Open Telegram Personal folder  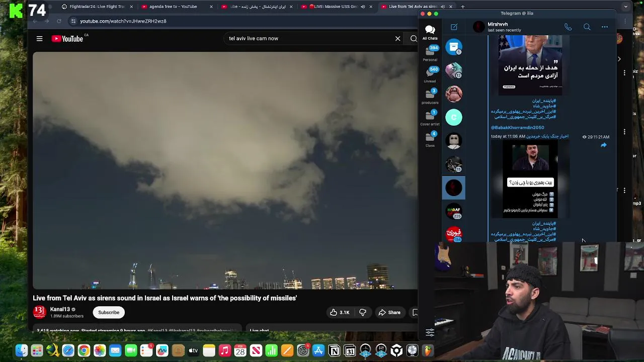(x=430, y=53)
